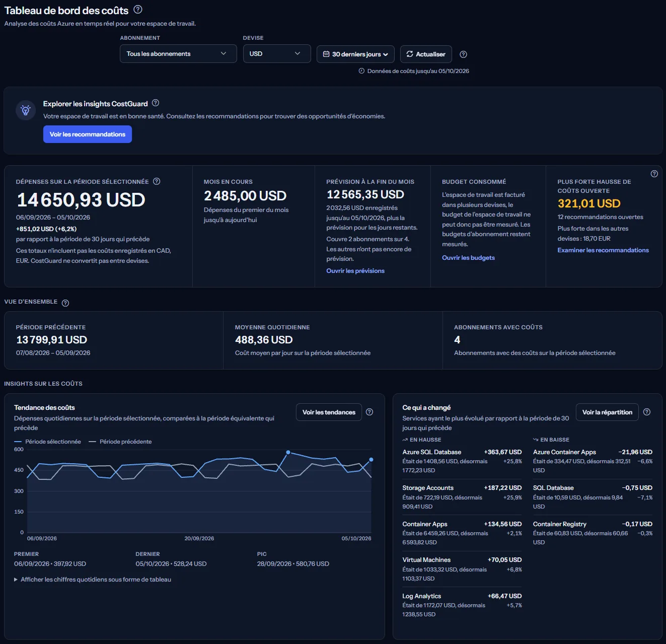Select the Azure Container Apps row showing −21,96 USD
Image resolution: width=666 pixels, height=644 pixels.
593,461
